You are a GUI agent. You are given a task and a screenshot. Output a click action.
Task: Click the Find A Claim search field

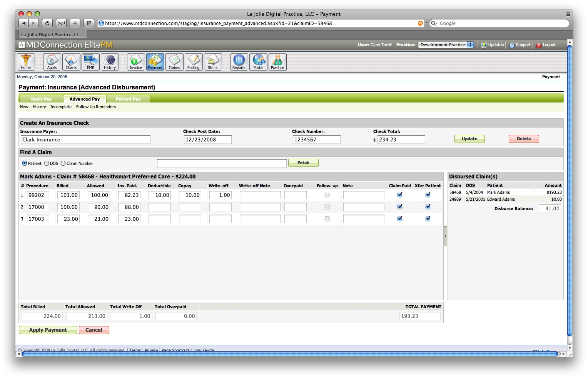tap(222, 163)
